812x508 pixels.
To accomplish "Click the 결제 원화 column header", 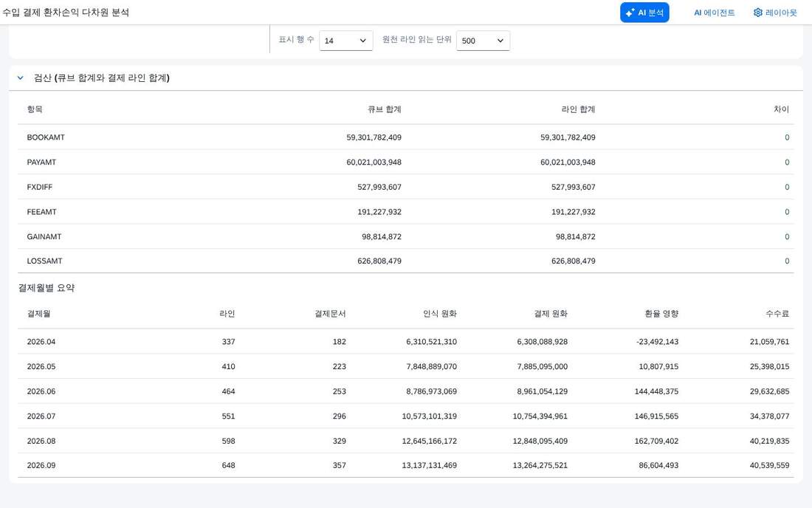I will (x=551, y=313).
